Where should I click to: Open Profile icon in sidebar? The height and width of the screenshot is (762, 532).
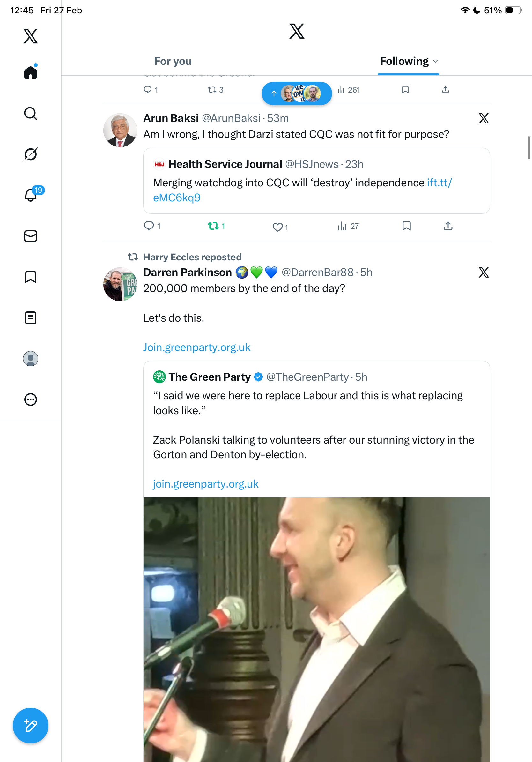31,358
